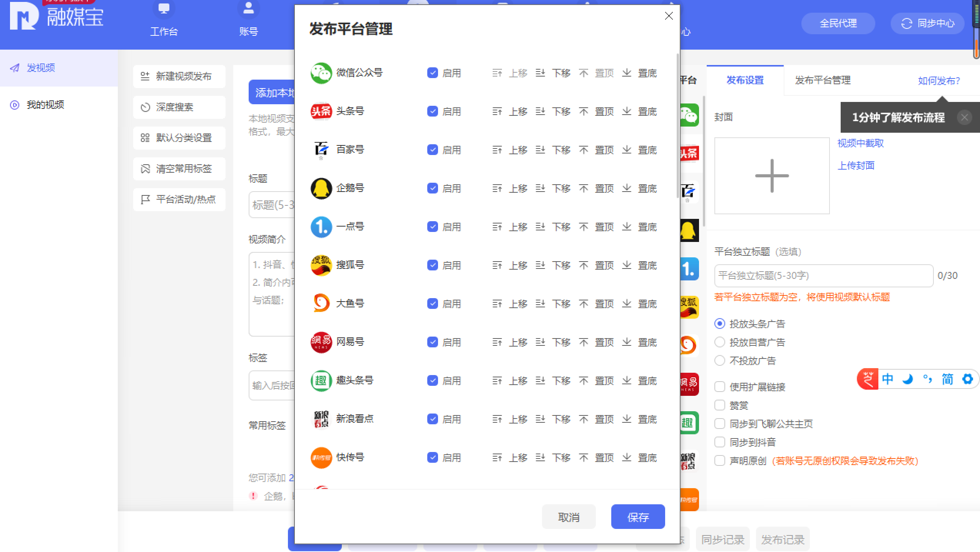
Task: Open 工作台 in top navigation
Action: 164,18
